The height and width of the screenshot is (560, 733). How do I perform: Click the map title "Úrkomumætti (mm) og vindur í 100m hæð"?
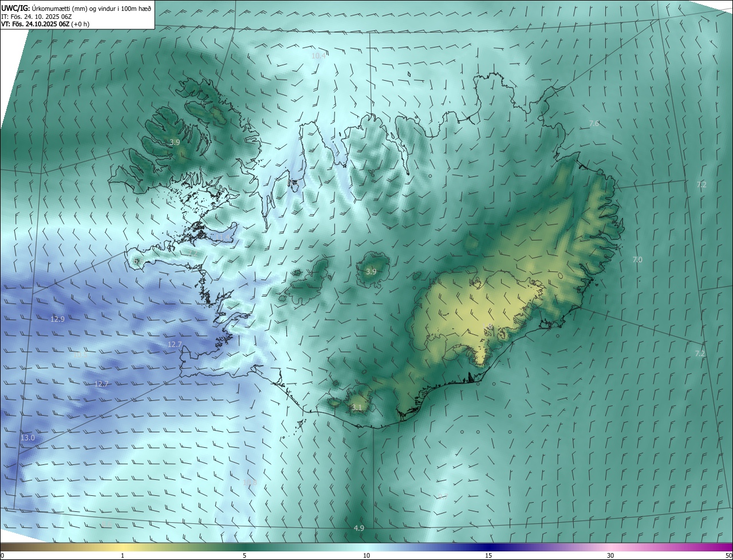[92, 9]
